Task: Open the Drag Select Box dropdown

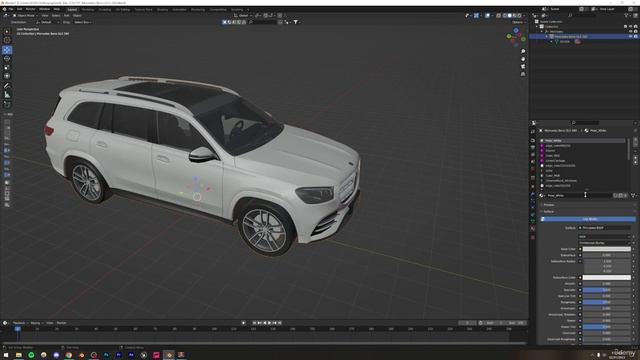Action: coord(82,22)
